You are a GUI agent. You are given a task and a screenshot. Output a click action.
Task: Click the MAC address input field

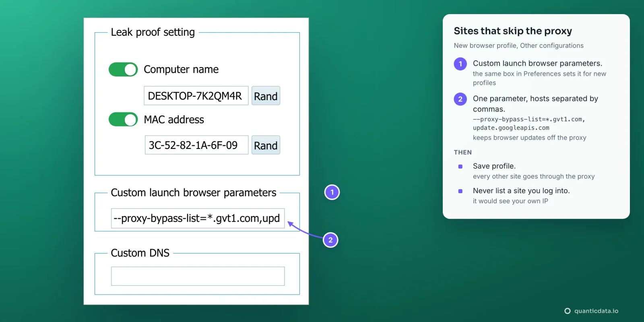tap(196, 145)
